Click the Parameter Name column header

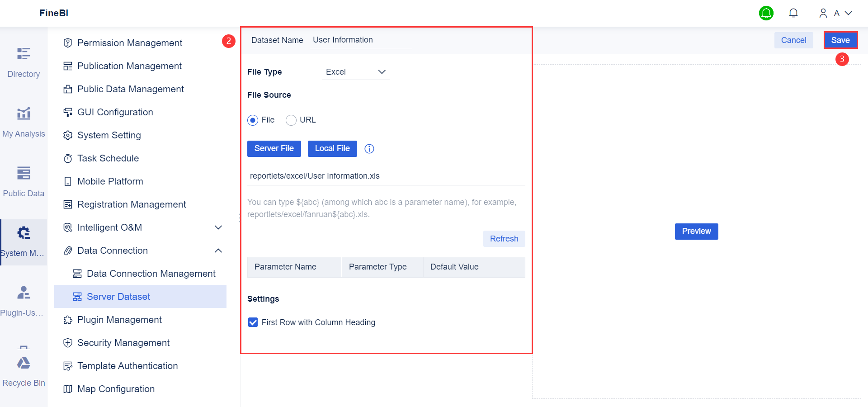click(294, 267)
